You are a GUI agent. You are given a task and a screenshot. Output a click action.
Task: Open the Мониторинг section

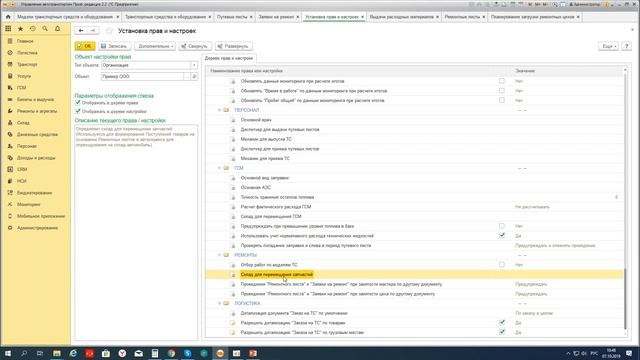(29, 204)
